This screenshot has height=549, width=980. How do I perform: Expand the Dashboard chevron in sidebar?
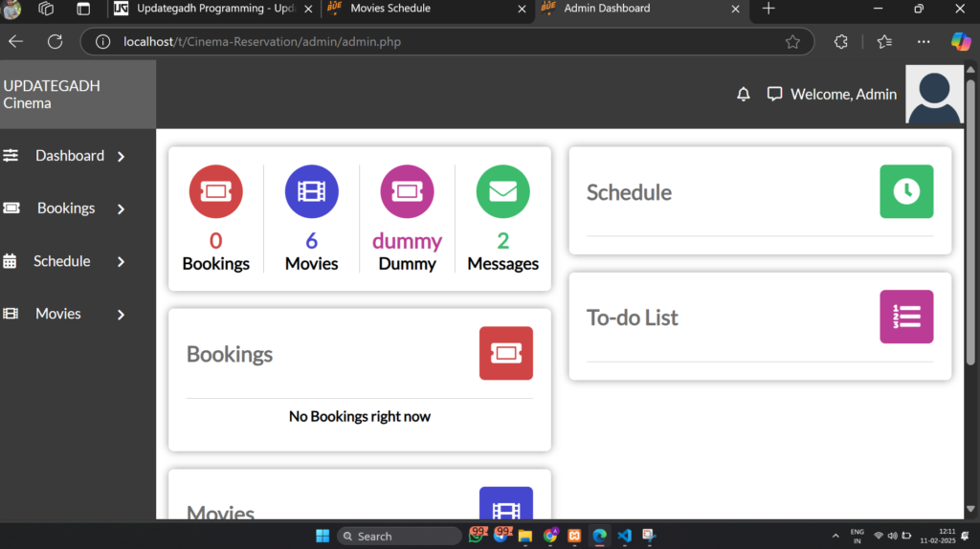coord(122,156)
